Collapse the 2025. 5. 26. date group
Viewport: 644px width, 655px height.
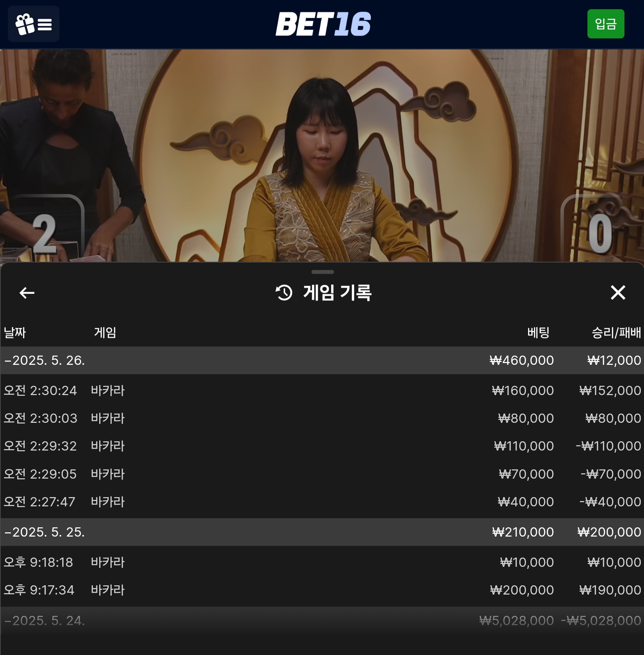point(322,360)
